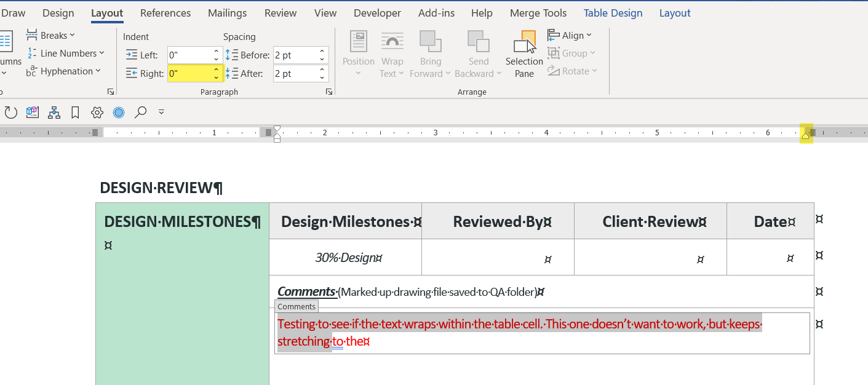Click the Bring Forward button icon

(x=431, y=41)
